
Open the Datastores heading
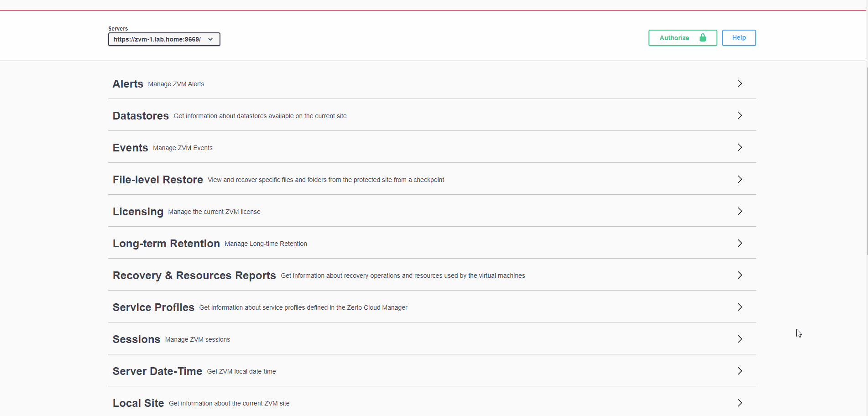[x=141, y=116]
